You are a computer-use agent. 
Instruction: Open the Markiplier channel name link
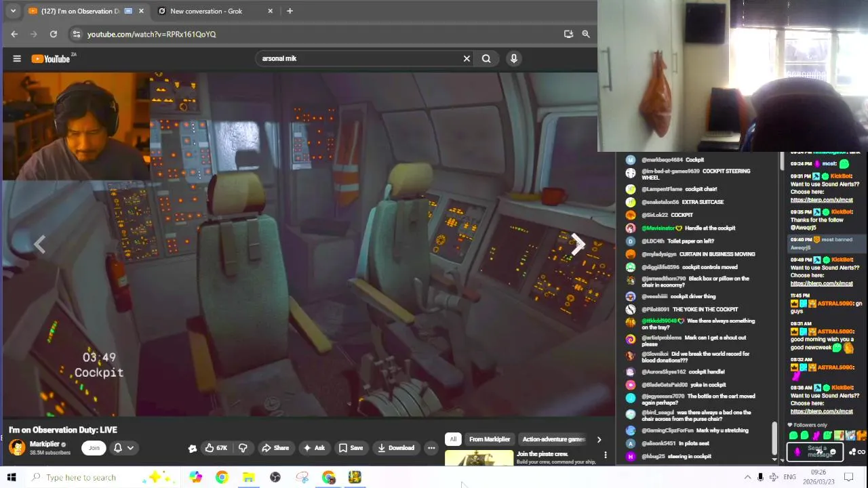(45, 444)
